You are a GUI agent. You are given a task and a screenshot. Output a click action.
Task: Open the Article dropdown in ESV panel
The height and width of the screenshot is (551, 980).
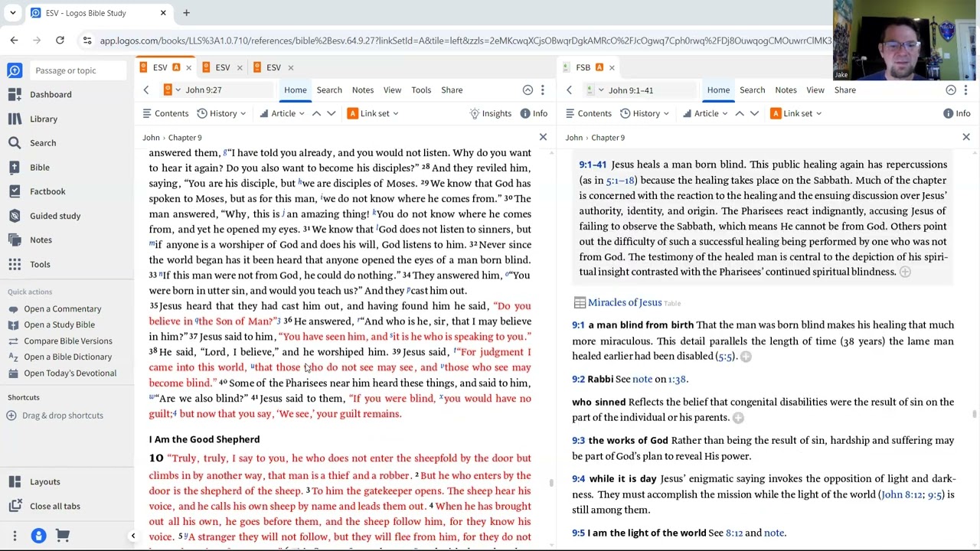282,113
